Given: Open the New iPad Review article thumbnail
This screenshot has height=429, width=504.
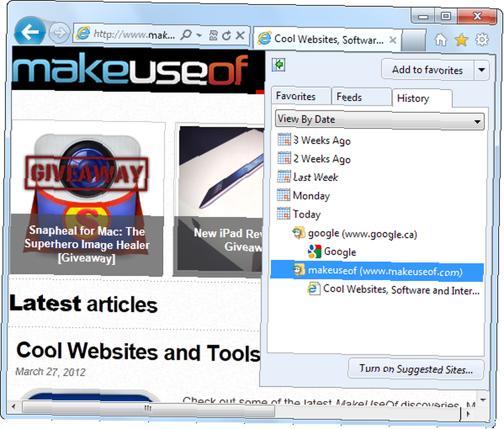Looking at the screenshot, I should coord(219,200).
